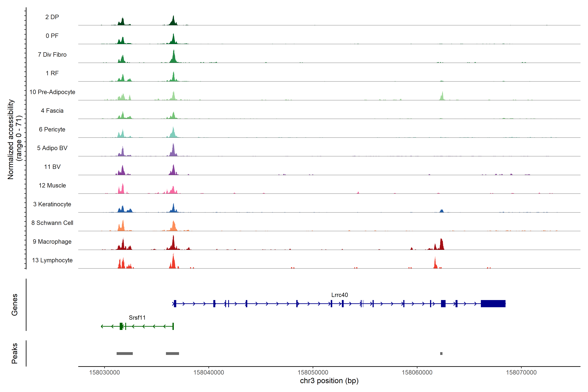Image resolution: width=588 pixels, height=392 pixels.
Task: Click the 9 Macrophage track label
Action: [52, 242]
